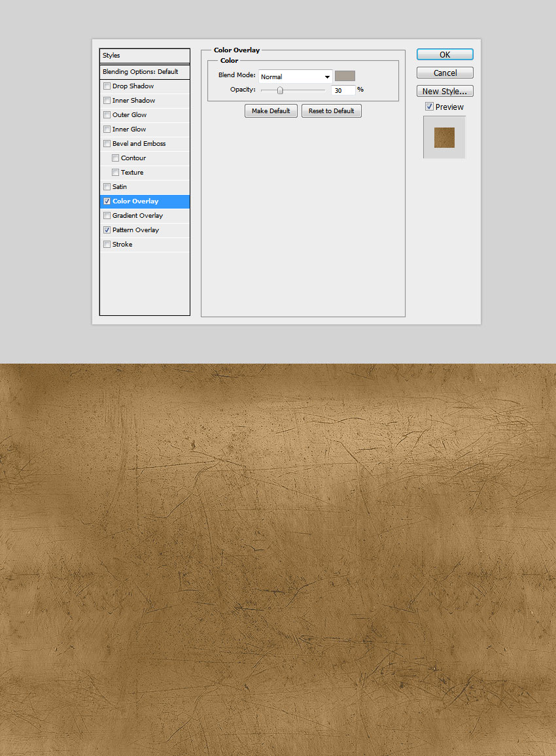Enable the Inner Shadow checkbox
The width and height of the screenshot is (556, 756).
coord(107,101)
